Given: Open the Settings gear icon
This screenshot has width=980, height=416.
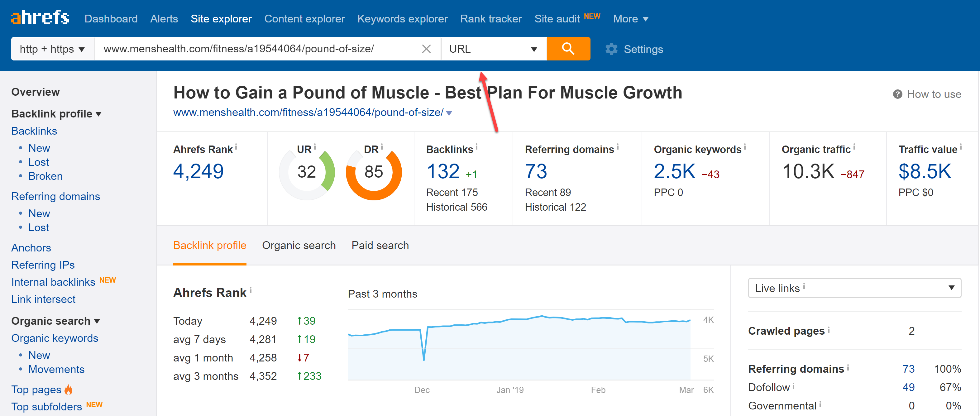Looking at the screenshot, I should (611, 49).
